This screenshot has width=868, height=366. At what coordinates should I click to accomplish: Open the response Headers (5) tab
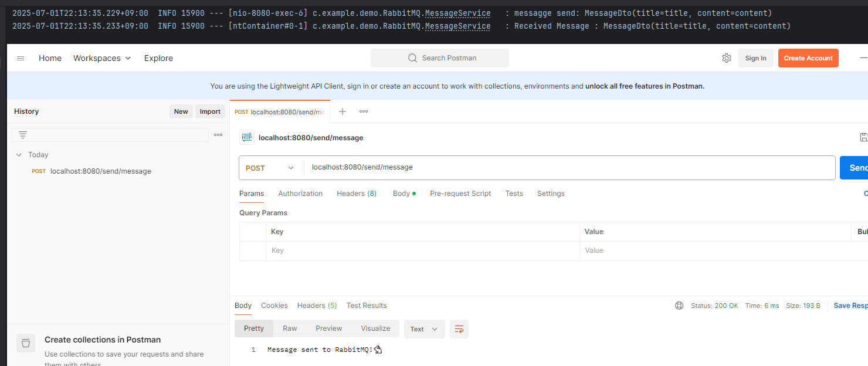click(x=317, y=306)
